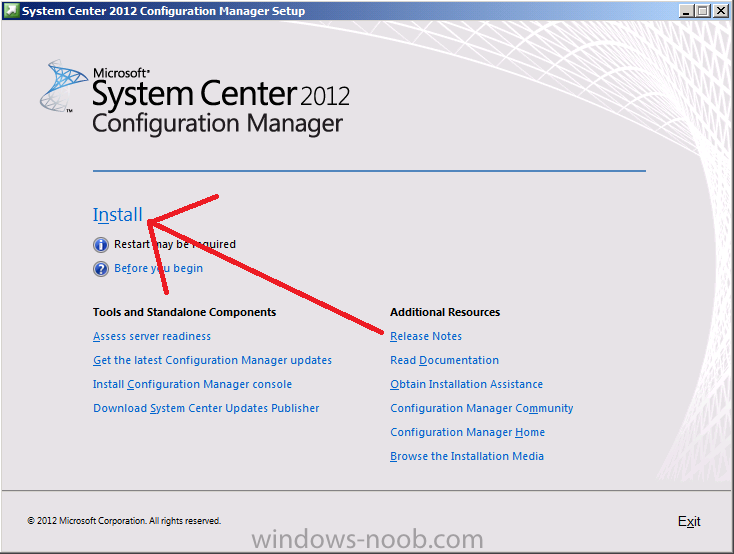Click the Exit button
Viewport: 734px width, 554px height.
[x=689, y=521]
